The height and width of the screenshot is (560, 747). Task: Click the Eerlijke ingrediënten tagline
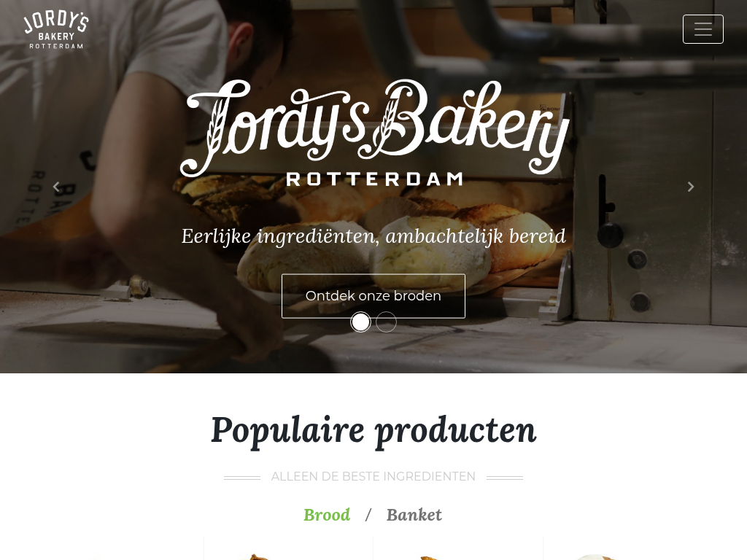pyautogui.click(x=373, y=236)
